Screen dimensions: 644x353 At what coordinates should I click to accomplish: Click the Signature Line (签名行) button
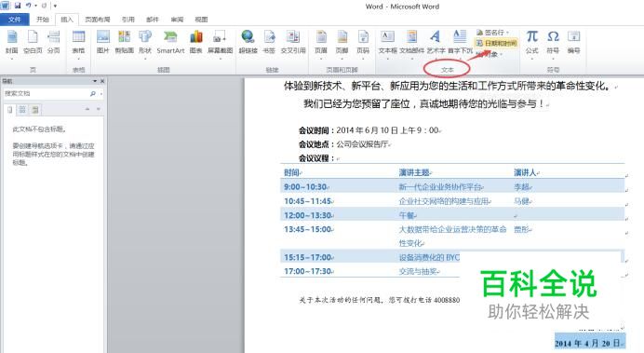[x=493, y=32]
